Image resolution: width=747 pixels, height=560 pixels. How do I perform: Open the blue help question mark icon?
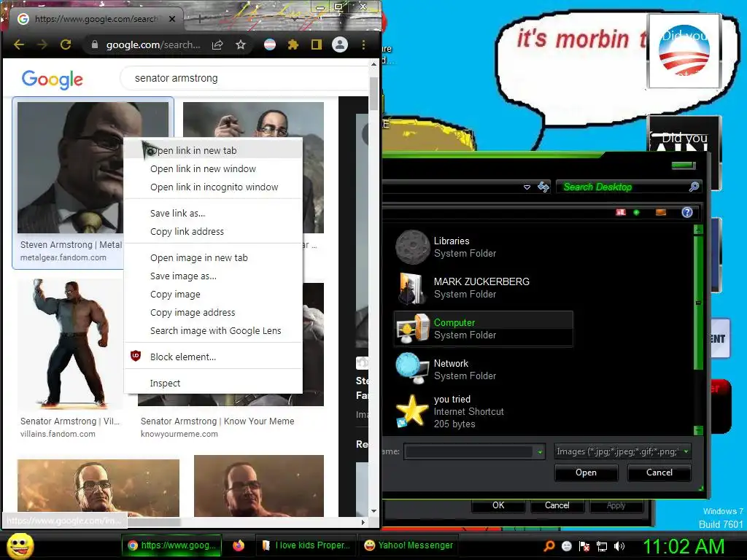[687, 212]
